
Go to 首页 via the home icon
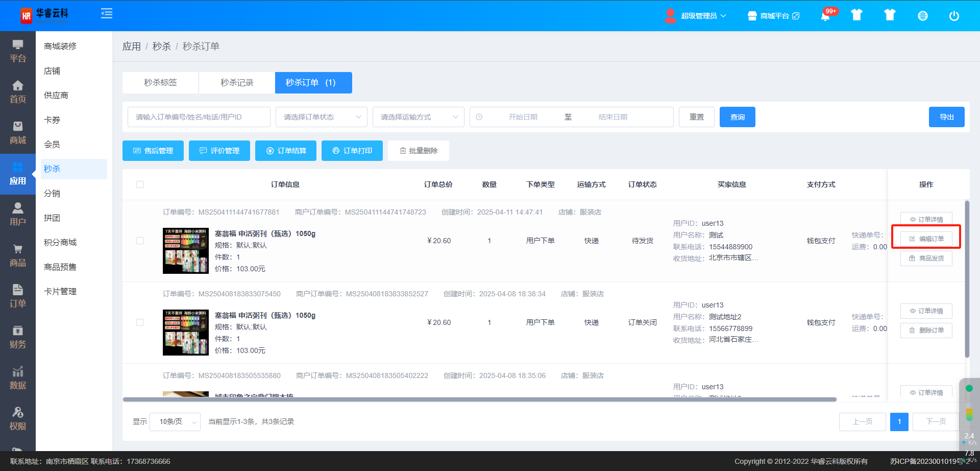[18, 92]
